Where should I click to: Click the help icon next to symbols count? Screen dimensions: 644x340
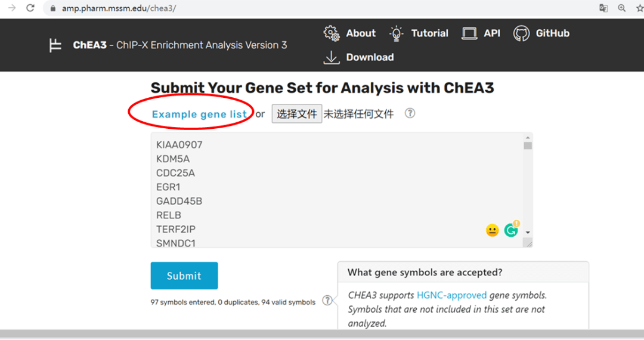pos(327,301)
